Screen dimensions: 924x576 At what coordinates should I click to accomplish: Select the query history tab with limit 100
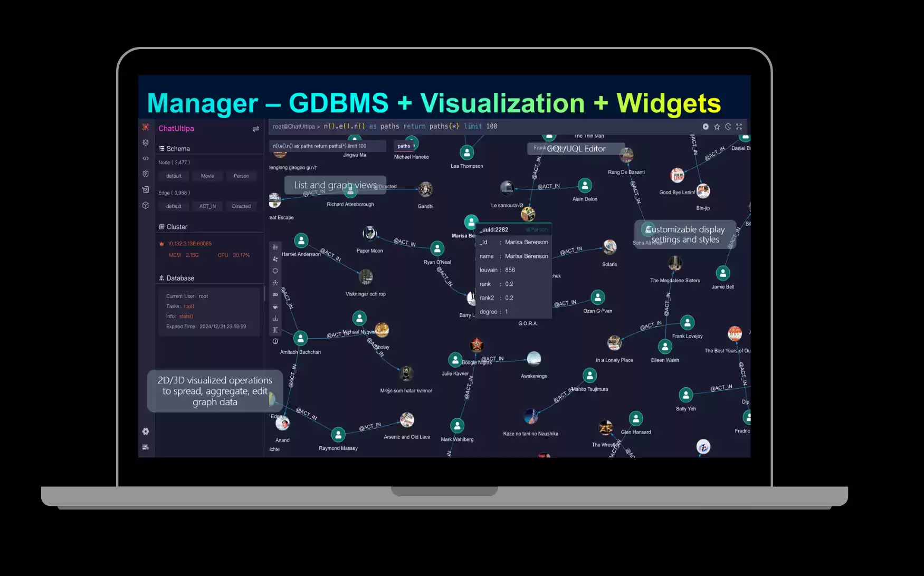click(x=327, y=146)
